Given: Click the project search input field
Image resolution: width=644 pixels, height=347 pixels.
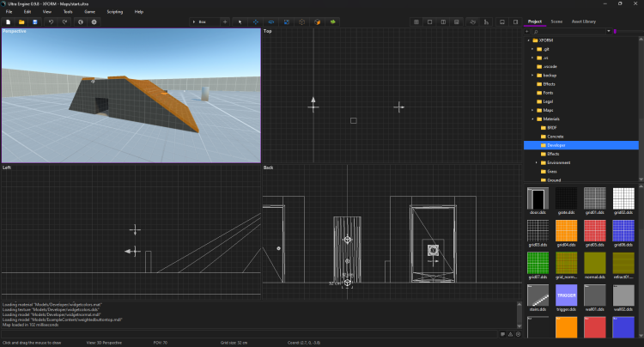Looking at the screenshot, I should [x=567, y=31].
